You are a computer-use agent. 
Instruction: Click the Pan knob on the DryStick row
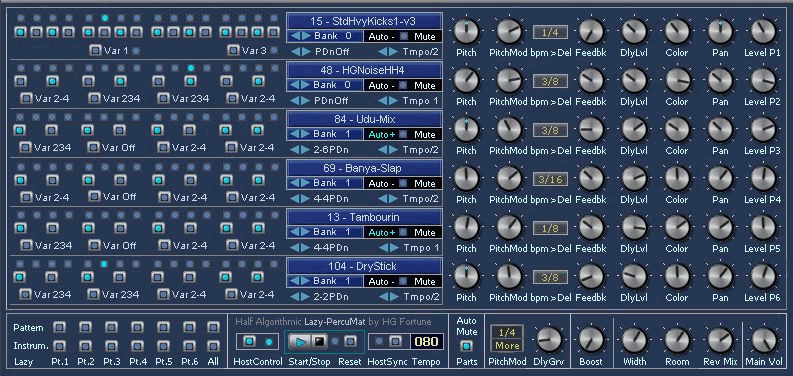click(720, 277)
